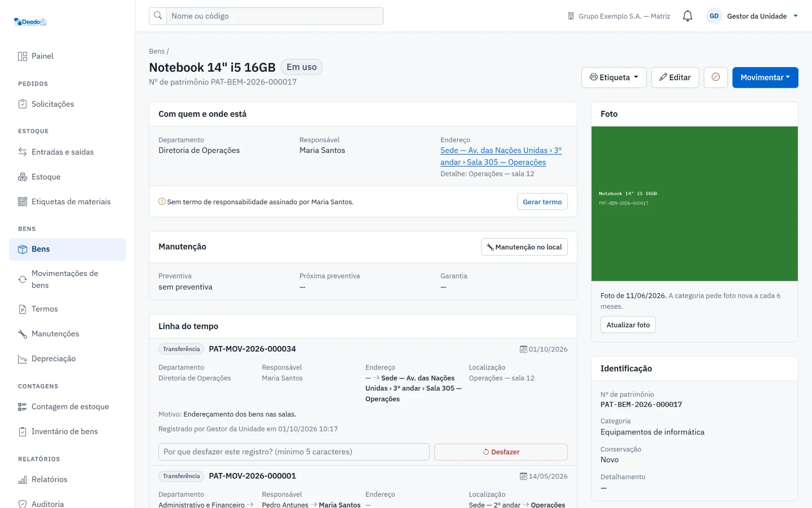Click the red block icon button
Image resolution: width=812 pixels, height=508 pixels.
point(716,77)
